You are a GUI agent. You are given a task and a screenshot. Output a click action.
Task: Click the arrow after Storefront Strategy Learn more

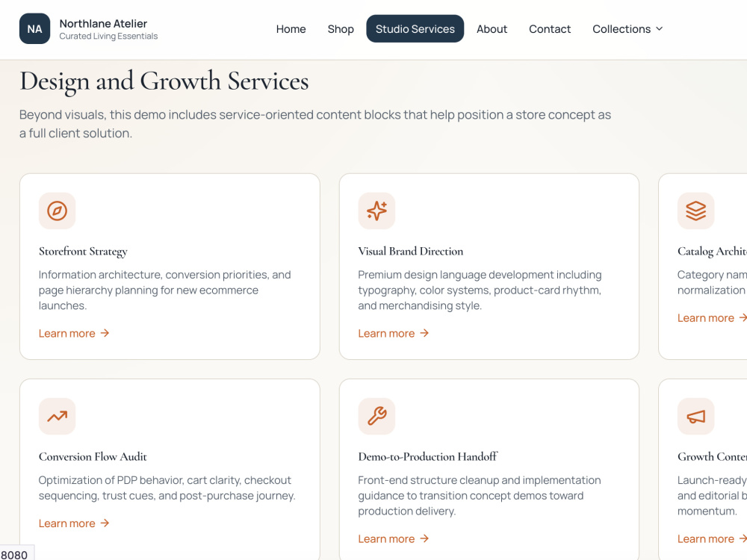point(105,333)
